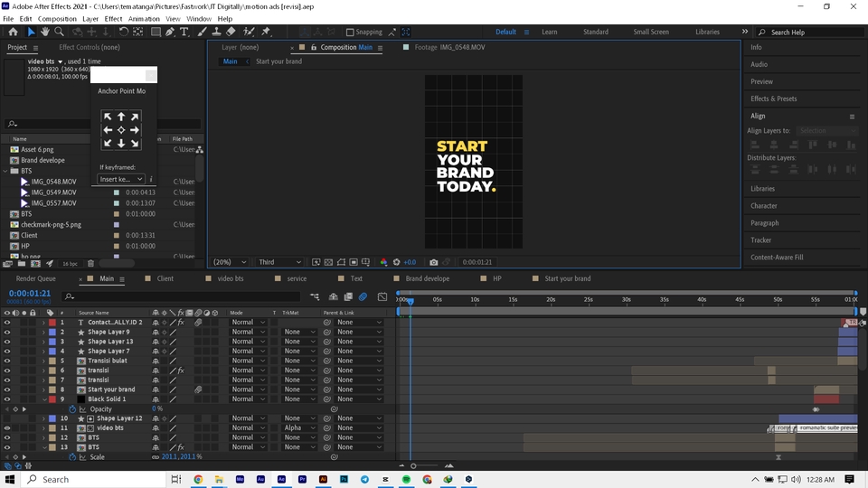The image size is (868, 488).
Task: Open the Composition menu
Action: click(57, 19)
